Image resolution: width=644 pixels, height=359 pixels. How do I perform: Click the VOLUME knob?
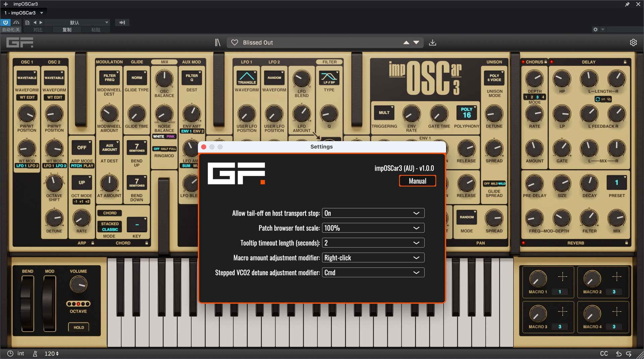pos(78,285)
